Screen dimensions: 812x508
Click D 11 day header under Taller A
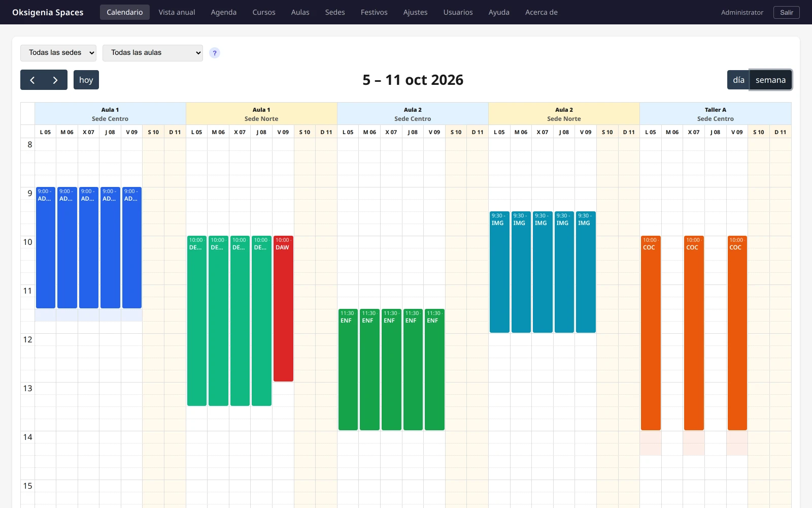pos(781,132)
